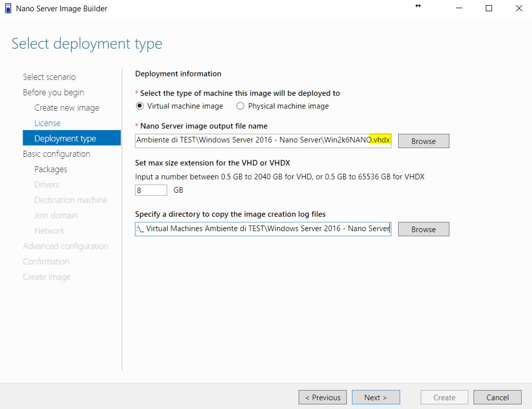Click the Create button
Image resolution: width=532 pixels, height=409 pixels.
pyautogui.click(x=444, y=397)
